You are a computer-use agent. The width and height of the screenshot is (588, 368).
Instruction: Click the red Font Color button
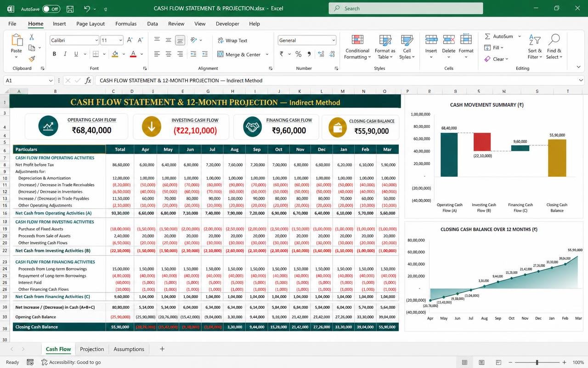pyautogui.click(x=133, y=54)
